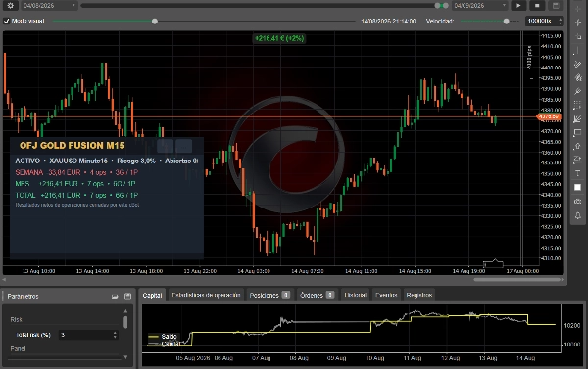Save parameters icon in Parámetros header
Screen dimensions: 588x369
point(127,297)
